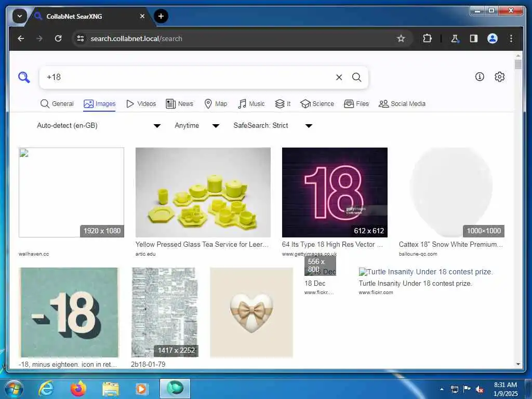The height and width of the screenshot is (399, 532).
Task: Switch to News category
Action: tap(179, 104)
